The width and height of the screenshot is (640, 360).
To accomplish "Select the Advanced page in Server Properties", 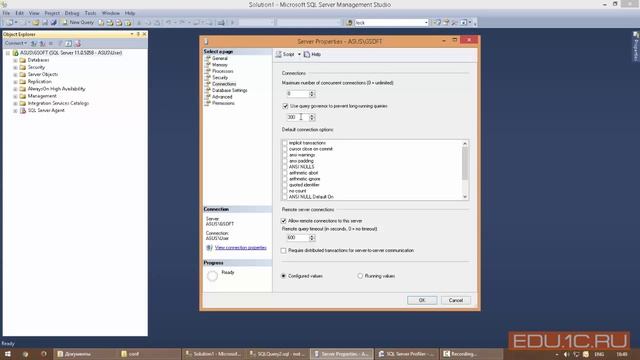I will click(x=222, y=97).
